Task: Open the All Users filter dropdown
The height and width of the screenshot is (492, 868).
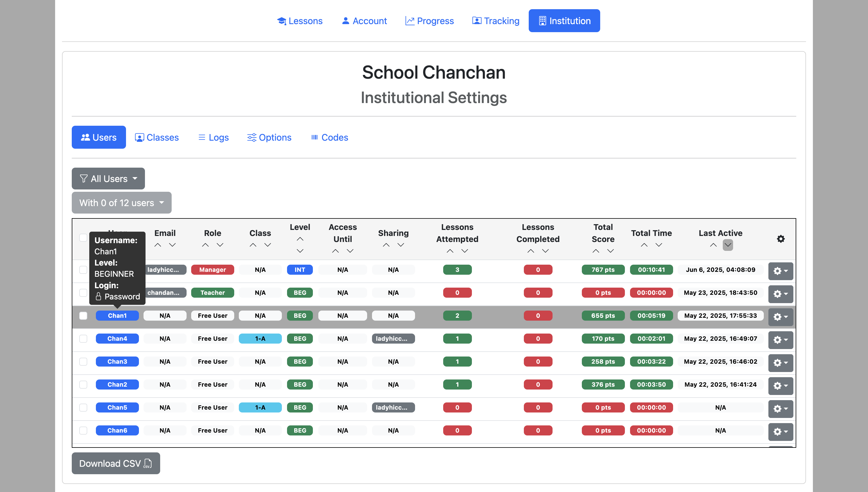Action: tap(108, 179)
